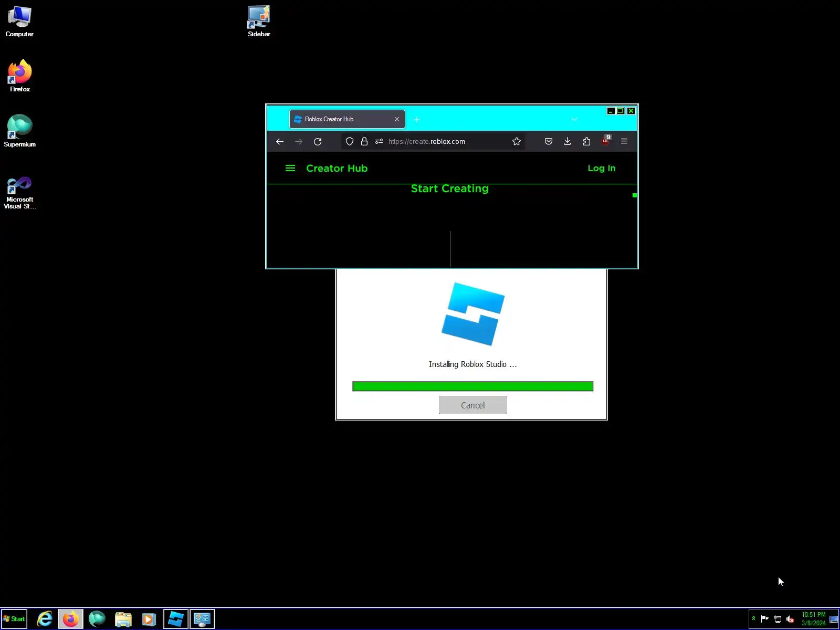The height and width of the screenshot is (630, 840).
Task: Show hidden system tray icons
Action: click(x=754, y=618)
